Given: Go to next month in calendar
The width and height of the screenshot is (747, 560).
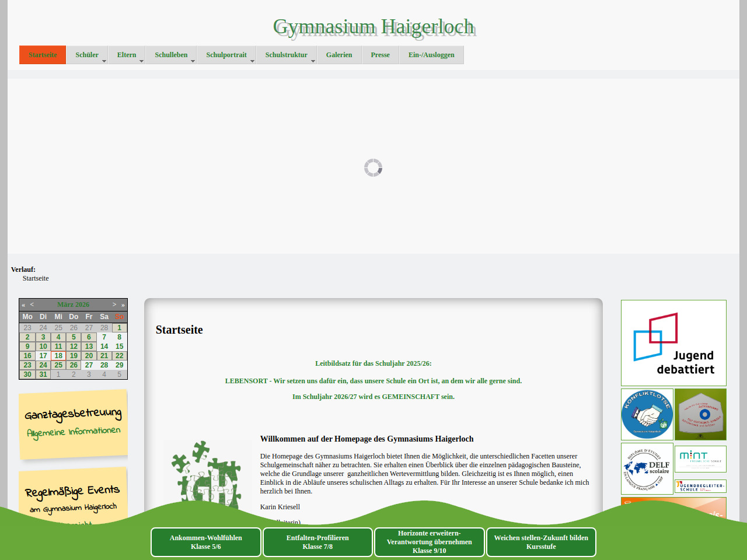Looking at the screenshot, I should pos(114,304).
